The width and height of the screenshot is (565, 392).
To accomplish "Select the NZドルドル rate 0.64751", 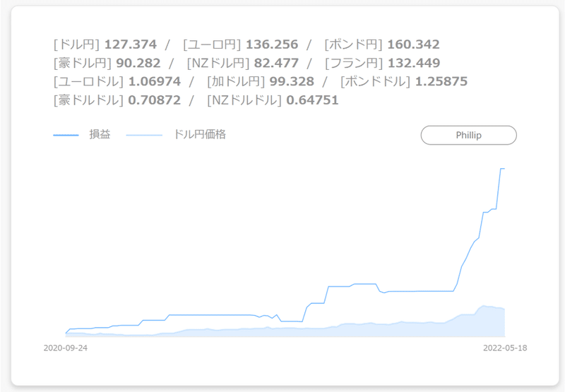I will click(312, 100).
